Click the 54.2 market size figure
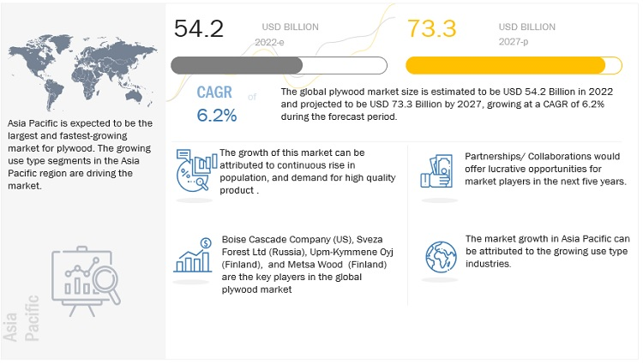Image resolution: width=643 pixels, height=364 pixels. coord(199,28)
